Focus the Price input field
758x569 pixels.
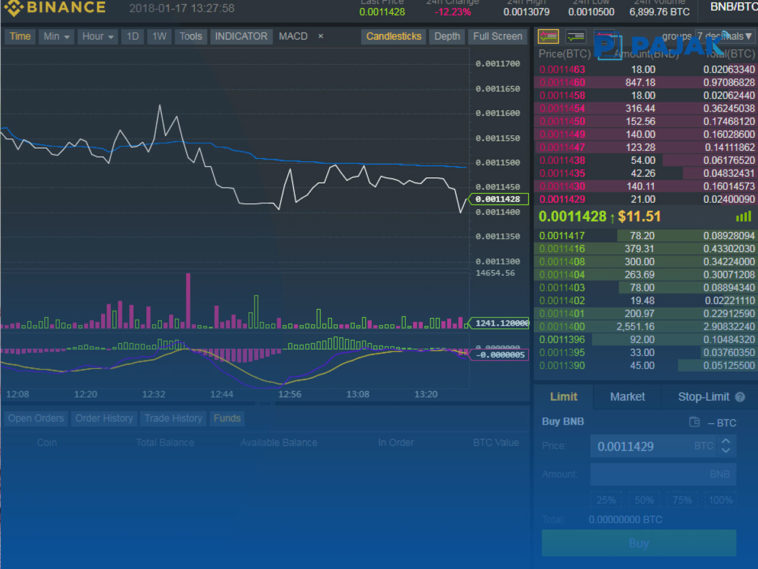click(x=663, y=446)
